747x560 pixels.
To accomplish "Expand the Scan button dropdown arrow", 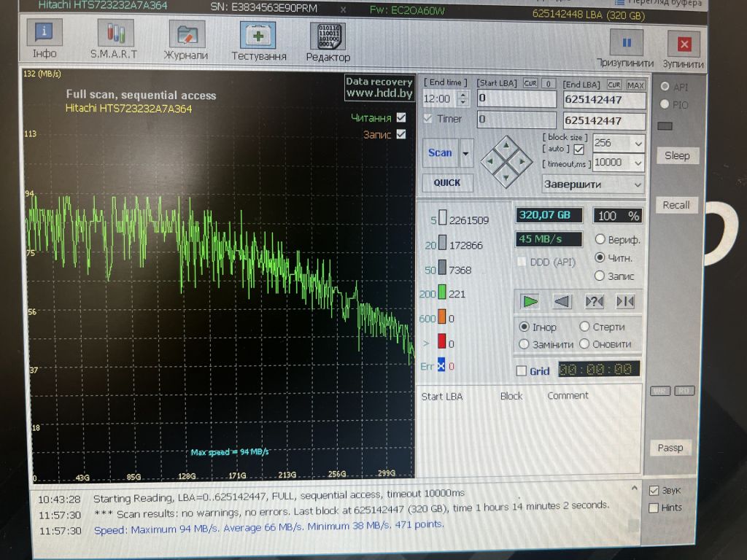I will click(466, 153).
